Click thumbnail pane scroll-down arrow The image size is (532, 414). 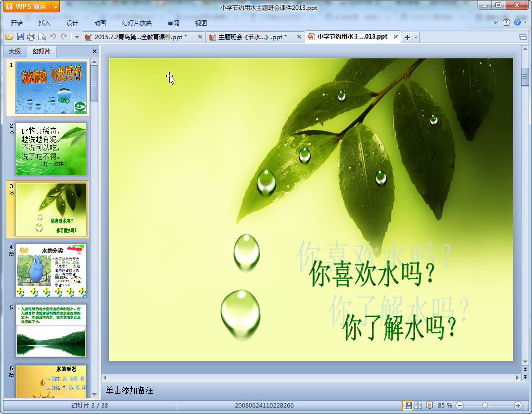(x=94, y=394)
